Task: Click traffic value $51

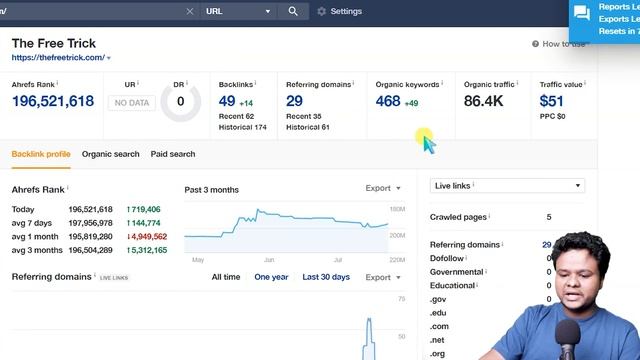Action: click(x=551, y=101)
